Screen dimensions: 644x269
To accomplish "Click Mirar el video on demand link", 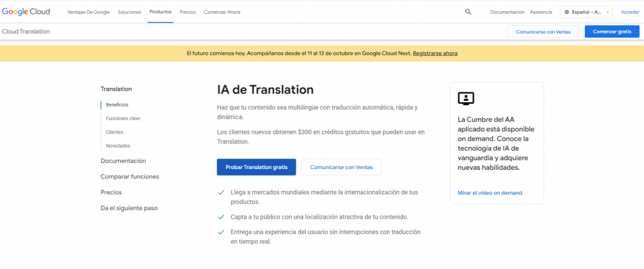I will click(x=490, y=193).
